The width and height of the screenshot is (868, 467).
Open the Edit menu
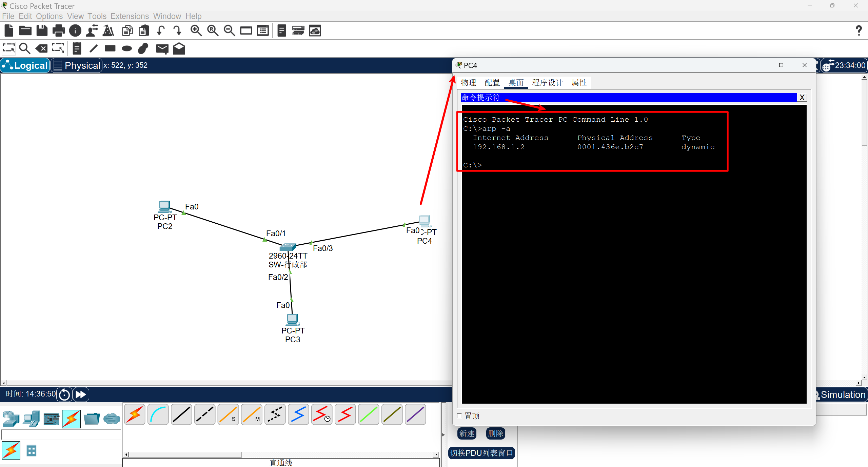(x=25, y=16)
